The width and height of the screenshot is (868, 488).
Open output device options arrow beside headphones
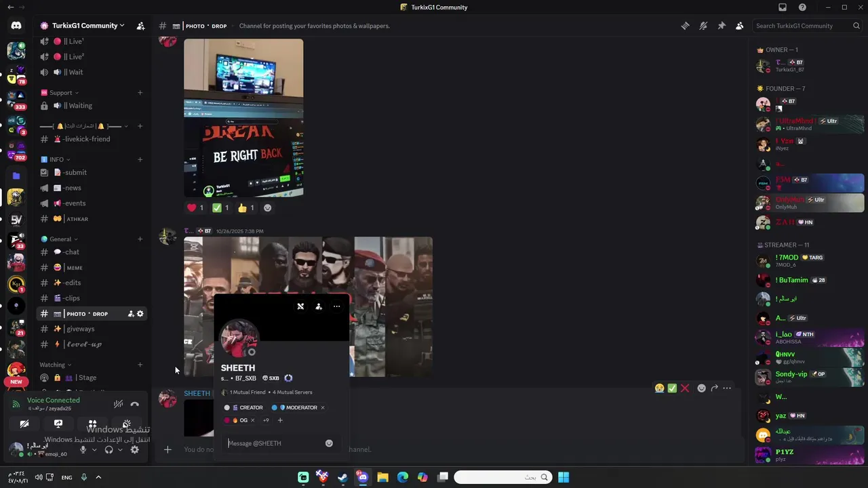click(x=119, y=449)
